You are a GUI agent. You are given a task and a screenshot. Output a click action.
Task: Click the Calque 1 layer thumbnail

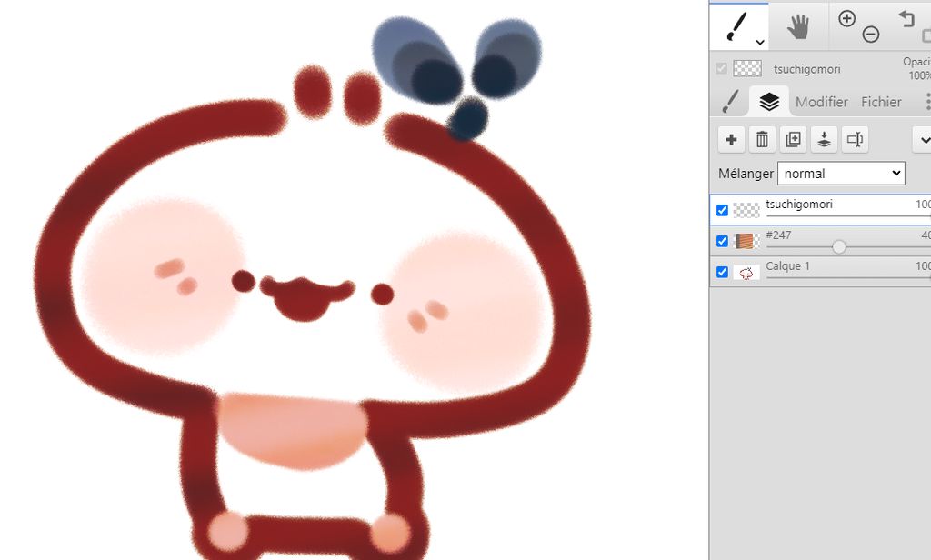746,273
